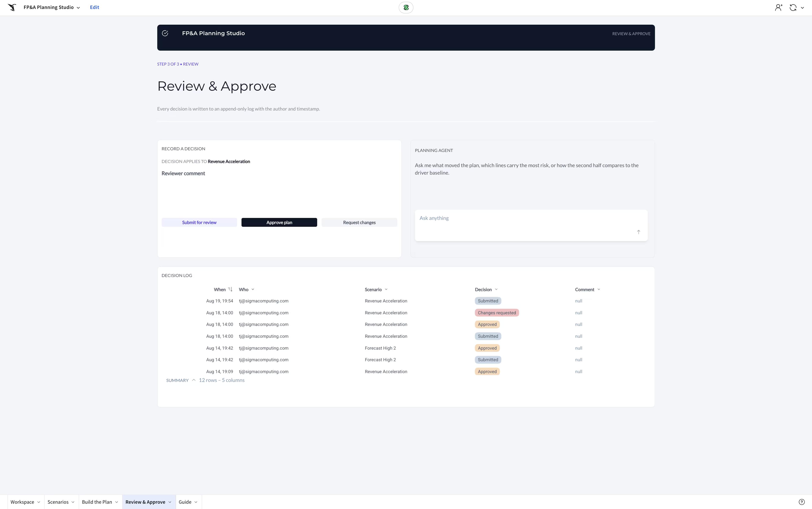Open the Workspace tab dropdown arrow
This screenshot has width=812, height=509.
(38, 502)
